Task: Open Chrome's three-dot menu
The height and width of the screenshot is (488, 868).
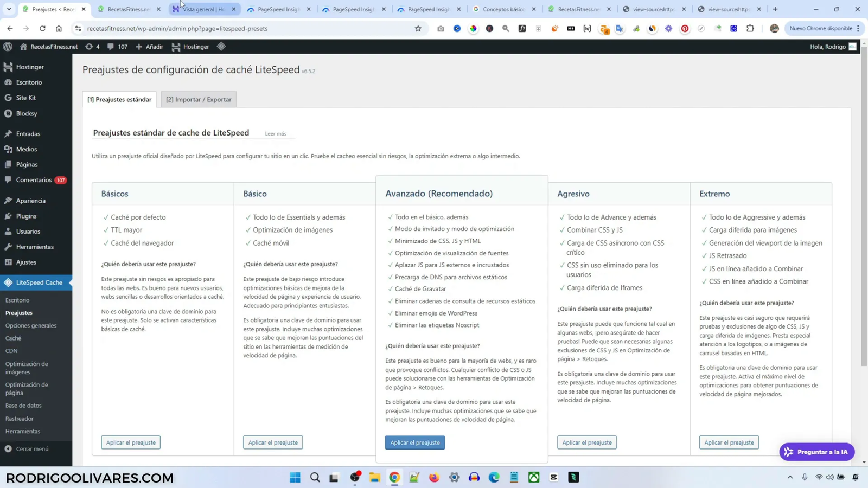Action: (859, 29)
